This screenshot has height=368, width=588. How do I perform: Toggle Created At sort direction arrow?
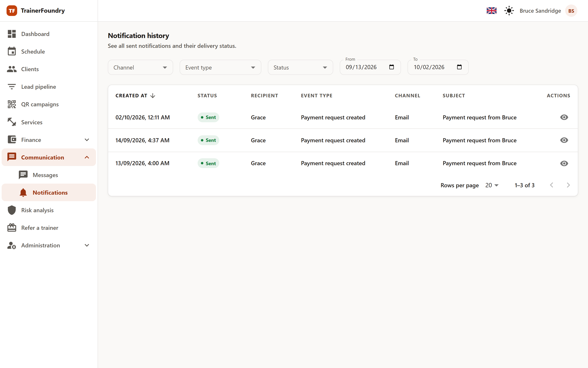153,96
